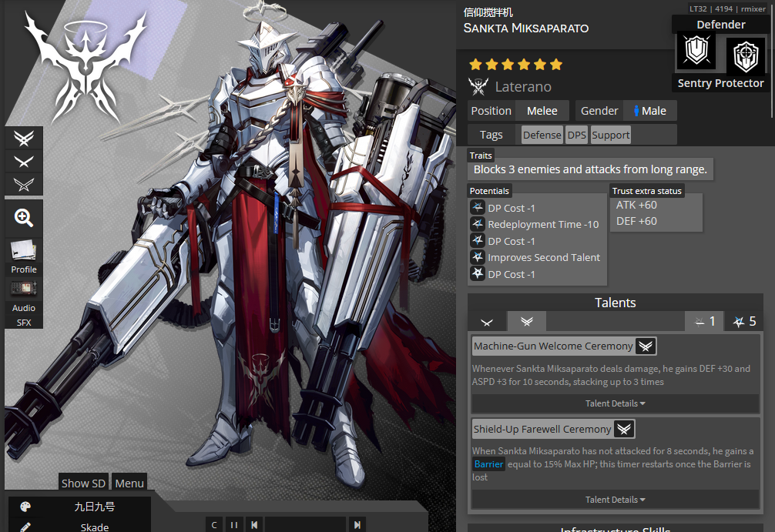This screenshot has height=532, width=775.
Task: Select the Elite 1 art icon in the left sidebar
Action: pyautogui.click(x=24, y=162)
